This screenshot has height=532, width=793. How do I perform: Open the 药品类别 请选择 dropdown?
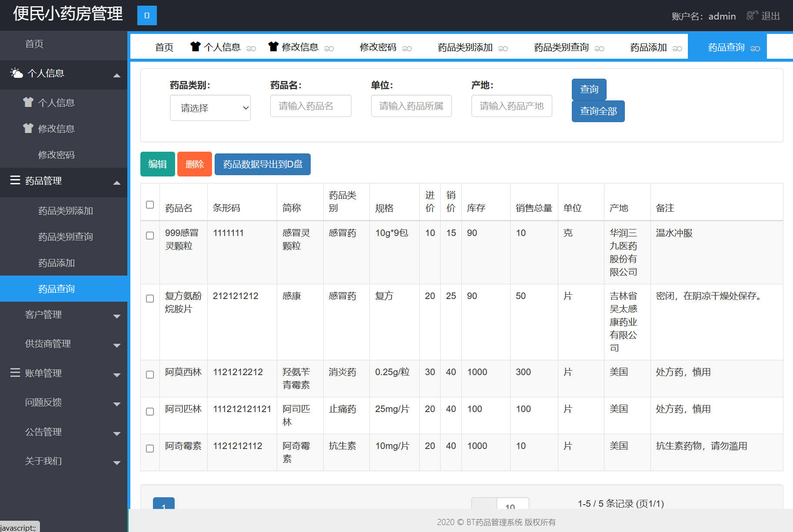pos(210,107)
